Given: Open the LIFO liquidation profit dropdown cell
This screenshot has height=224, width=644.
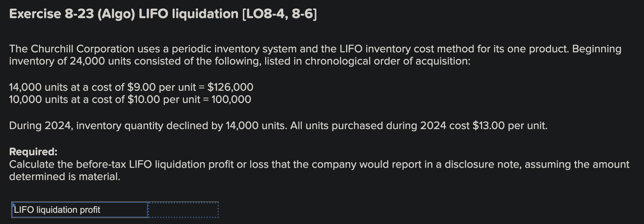Looking at the screenshot, I should (80, 210).
